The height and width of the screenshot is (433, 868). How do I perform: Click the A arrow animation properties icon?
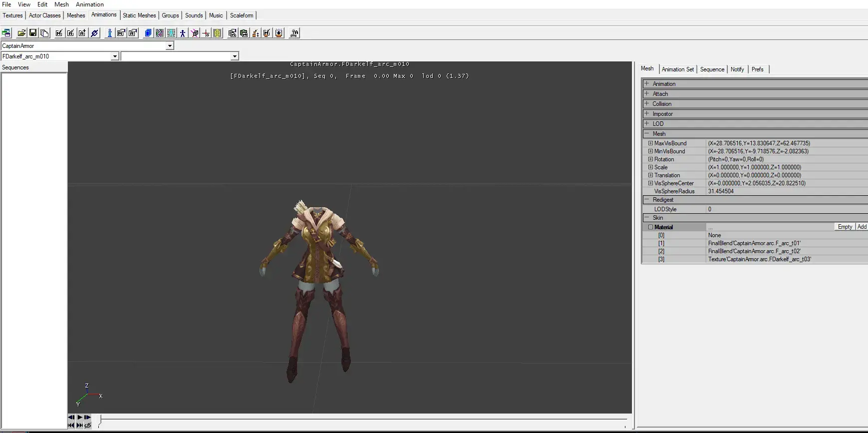(x=133, y=33)
